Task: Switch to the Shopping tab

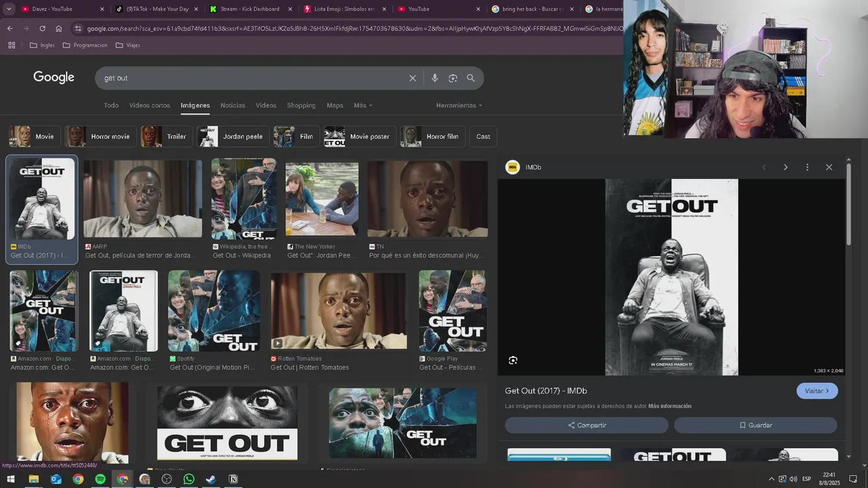Action: pyautogui.click(x=301, y=106)
